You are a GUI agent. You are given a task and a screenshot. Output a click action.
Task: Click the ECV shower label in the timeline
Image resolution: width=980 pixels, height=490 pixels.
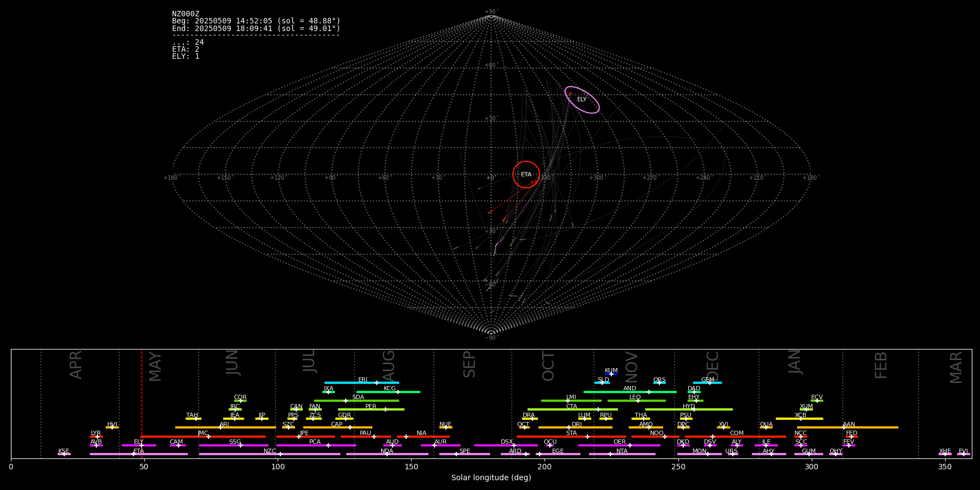(x=817, y=397)
